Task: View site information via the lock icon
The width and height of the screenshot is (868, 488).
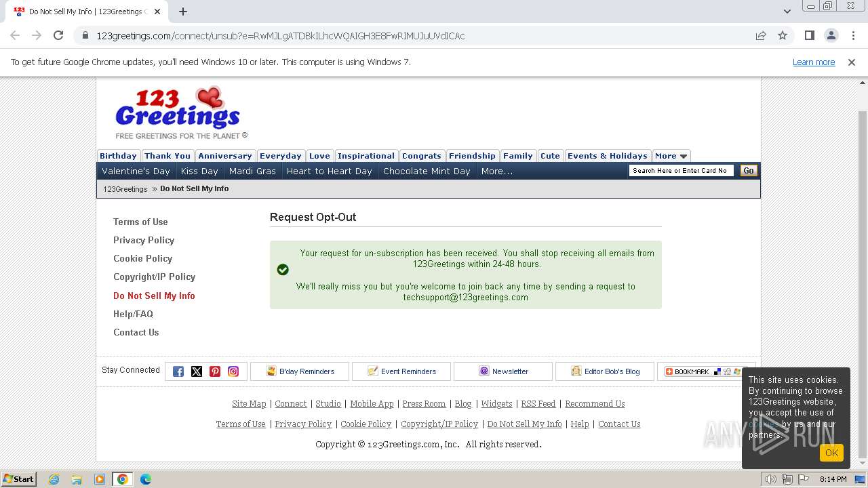Action: [x=85, y=36]
